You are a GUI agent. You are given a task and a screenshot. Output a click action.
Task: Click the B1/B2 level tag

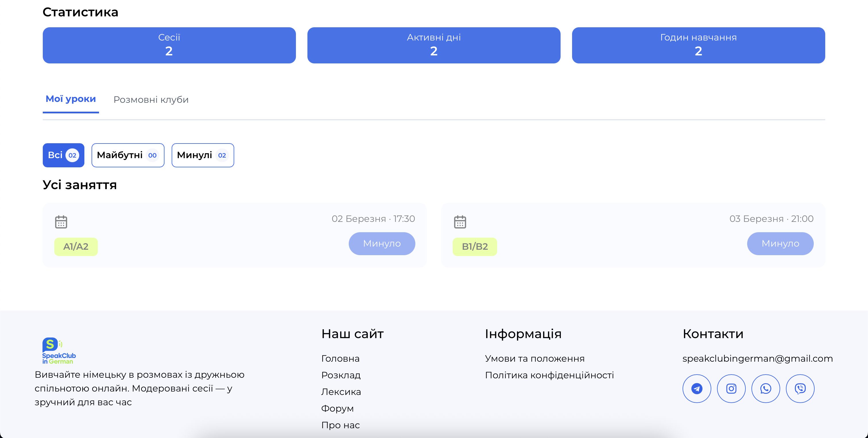point(474,247)
